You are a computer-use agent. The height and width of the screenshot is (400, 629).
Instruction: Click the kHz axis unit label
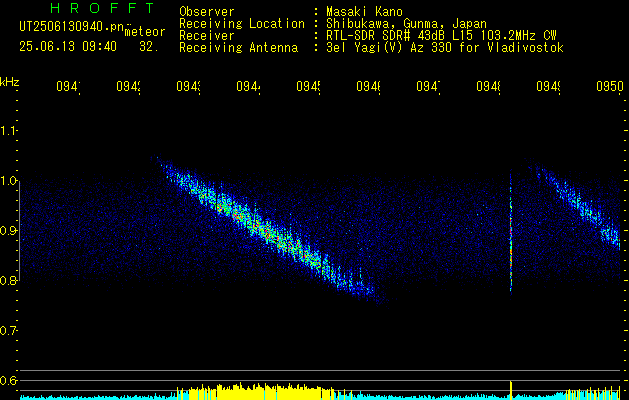click(9, 82)
